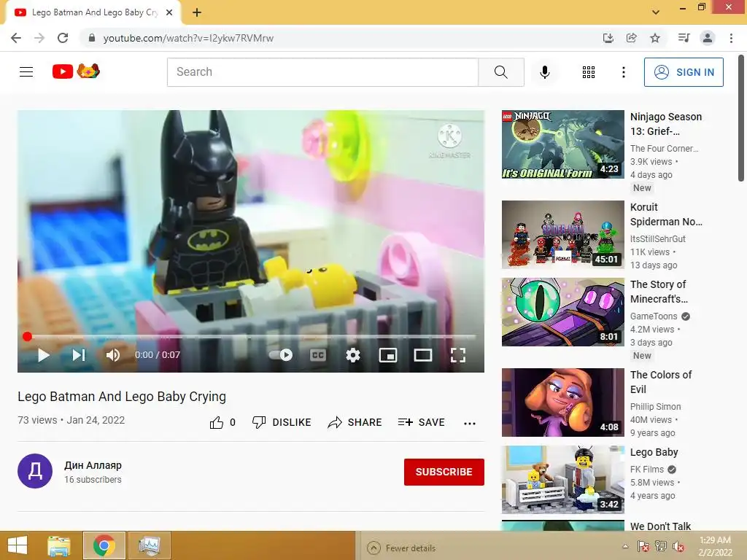Screen dimensions: 747x560
Task: Go back with browser back arrow
Action: pos(16,38)
